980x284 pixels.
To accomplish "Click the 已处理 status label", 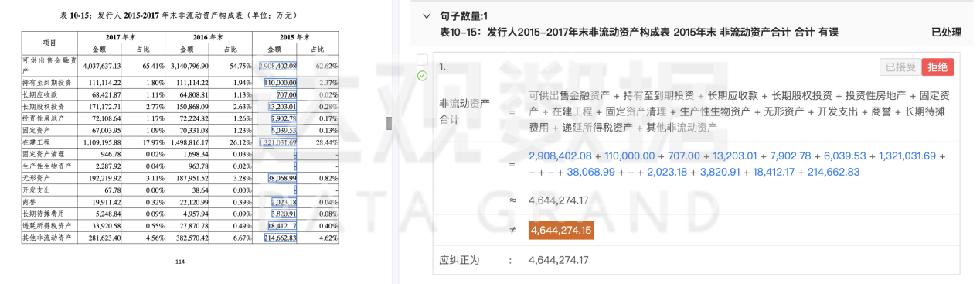I will 947,33.
